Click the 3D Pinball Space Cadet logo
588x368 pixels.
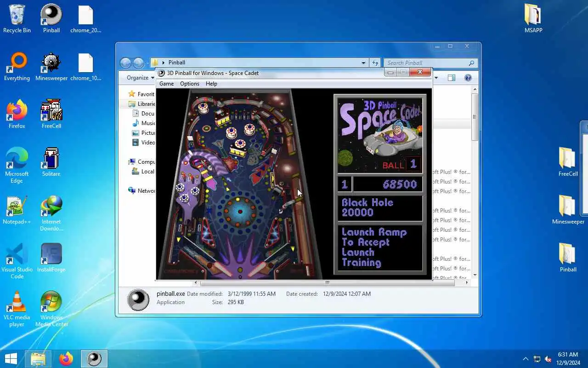[380, 135]
